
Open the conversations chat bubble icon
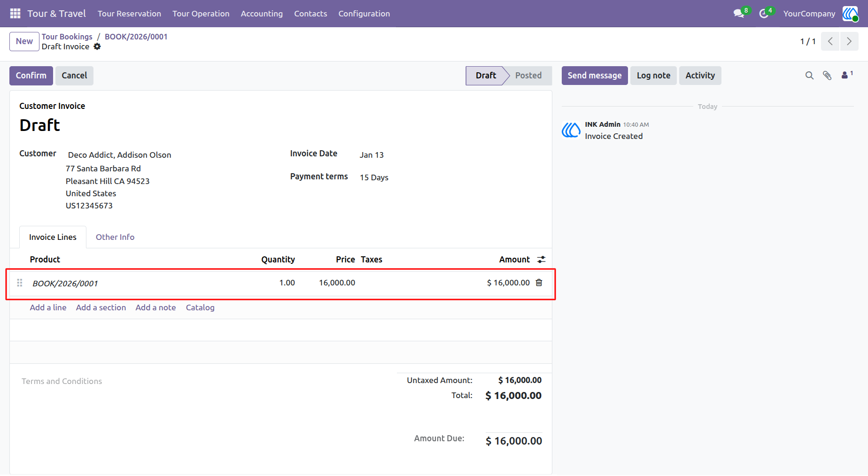click(x=739, y=14)
